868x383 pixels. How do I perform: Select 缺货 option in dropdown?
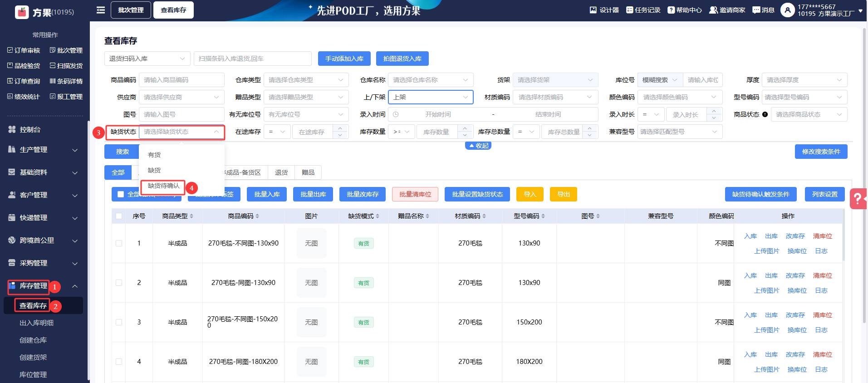(181, 170)
